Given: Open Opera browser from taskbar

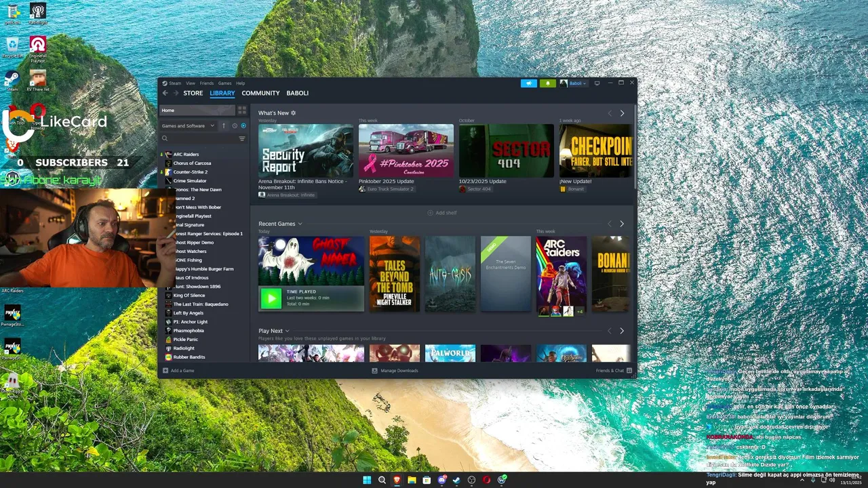Looking at the screenshot, I should click(x=486, y=480).
